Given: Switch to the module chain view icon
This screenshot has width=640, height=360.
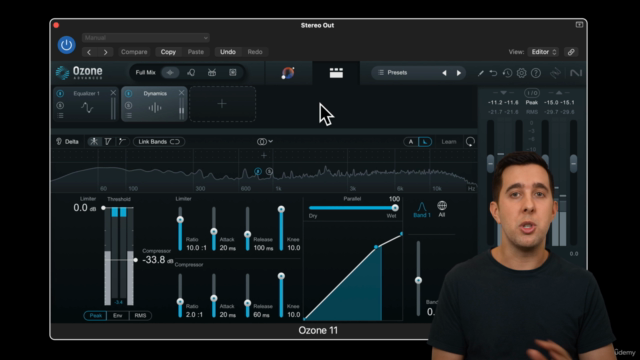Looking at the screenshot, I should pyautogui.click(x=336, y=73).
